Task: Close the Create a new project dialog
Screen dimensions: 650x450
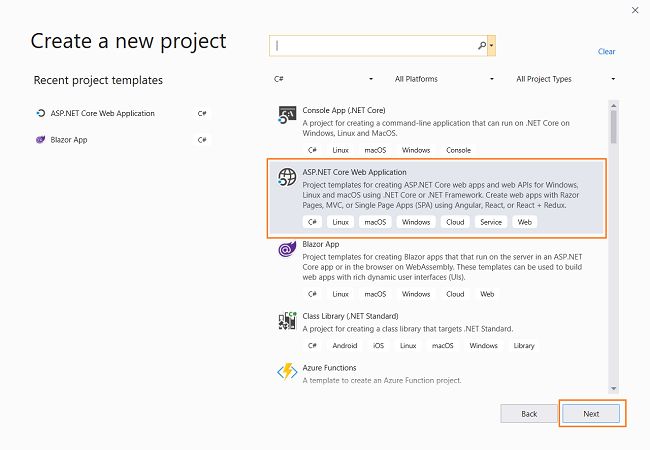Action: tap(635, 10)
